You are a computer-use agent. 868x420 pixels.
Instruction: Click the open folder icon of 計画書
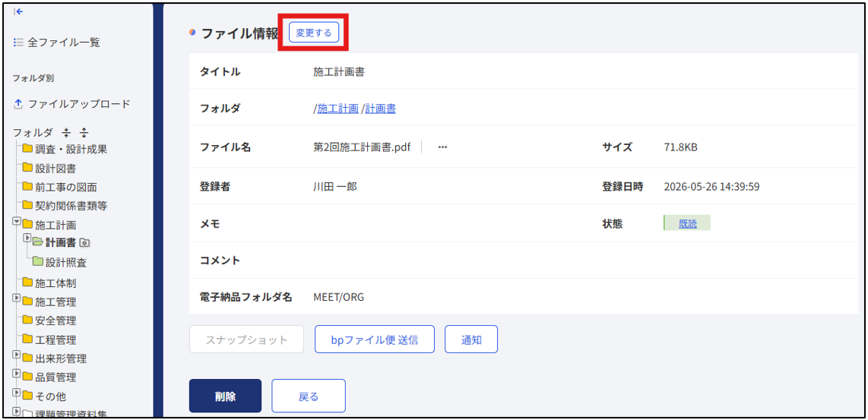[38, 242]
